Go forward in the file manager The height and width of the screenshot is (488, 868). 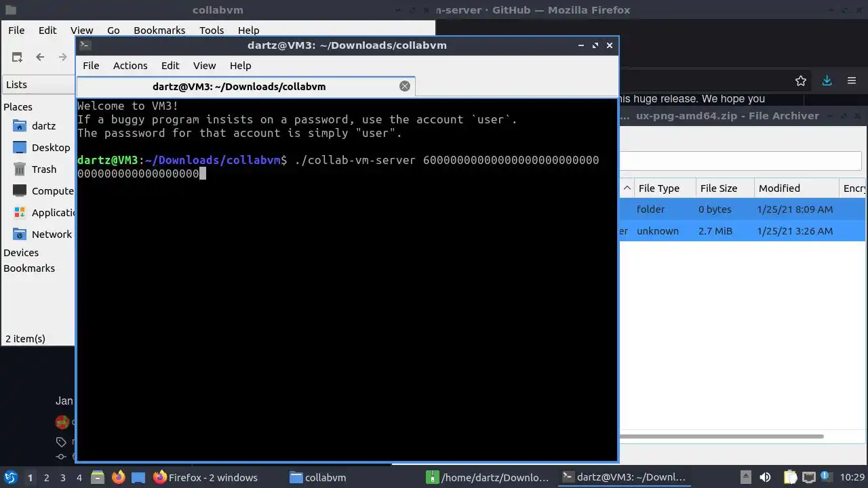[x=63, y=58]
